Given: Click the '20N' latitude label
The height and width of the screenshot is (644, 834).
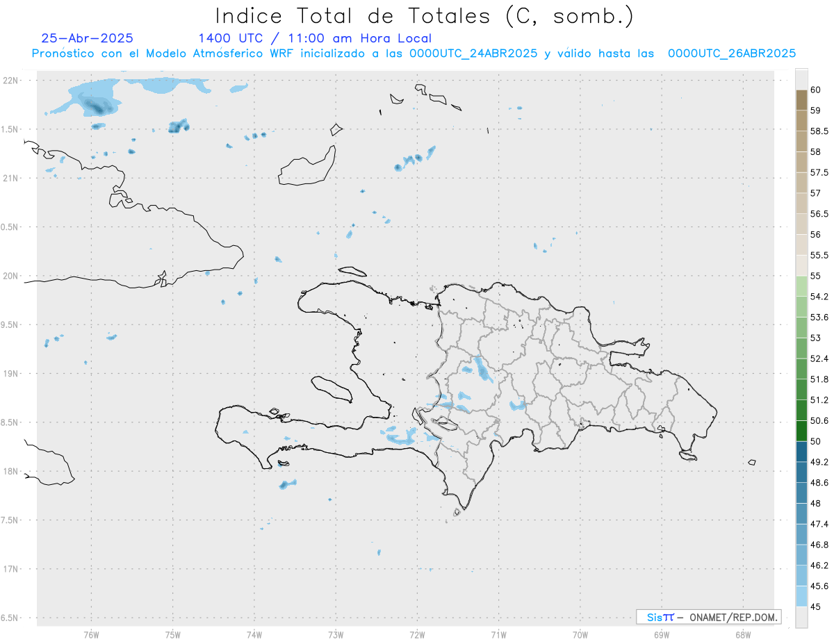Looking at the screenshot, I should tap(11, 276).
